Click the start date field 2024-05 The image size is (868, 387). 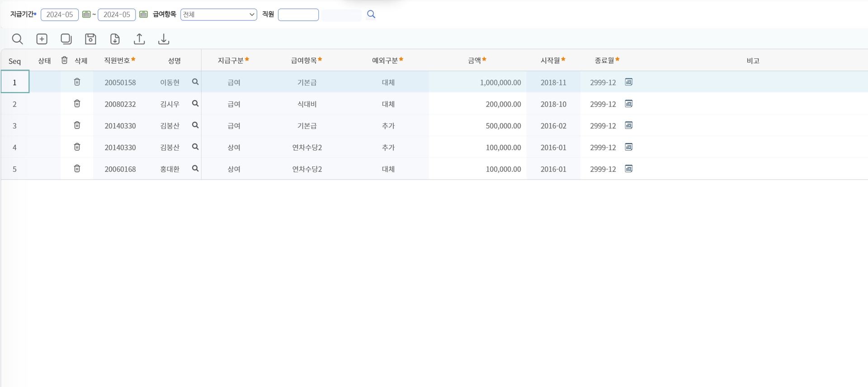60,14
